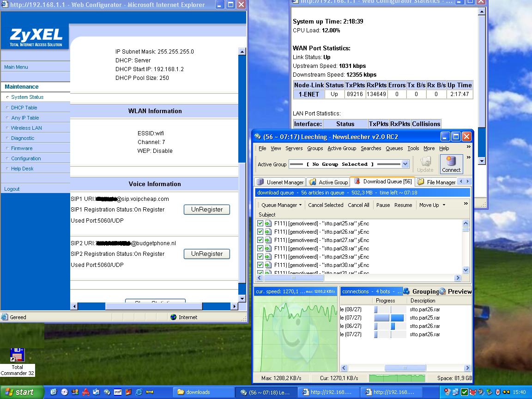This screenshot has width=532, height=399.
Task: Uncheck the stto.part27.rar queue item
Action: (260, 240)
